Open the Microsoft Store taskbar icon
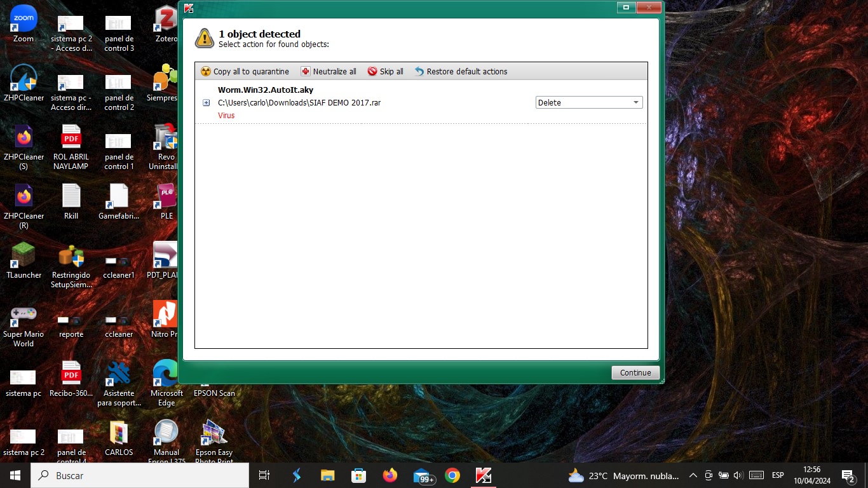Image resolution: width=868 pixels, height=488 pixels. [358, 475]
